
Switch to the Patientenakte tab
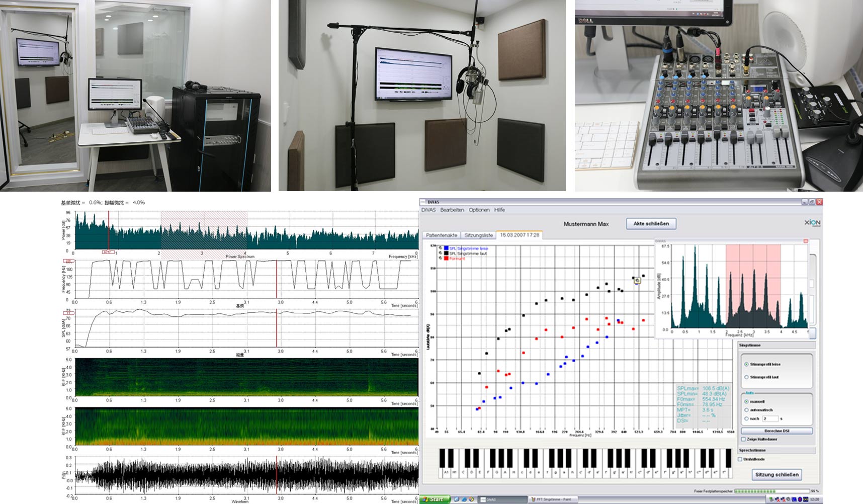(441, 235)
